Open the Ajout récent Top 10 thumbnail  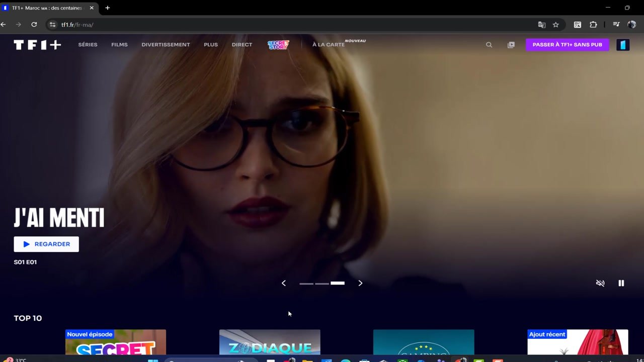[x=578, y=342]
